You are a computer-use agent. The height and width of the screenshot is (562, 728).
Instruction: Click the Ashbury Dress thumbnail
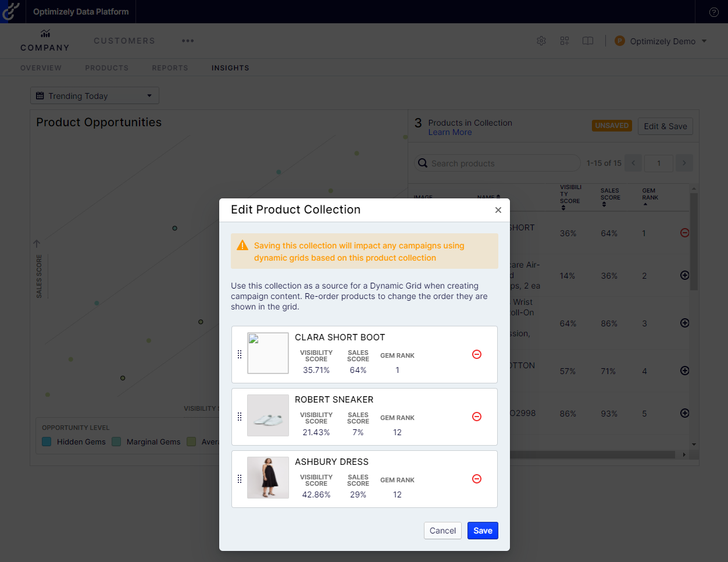(x=268, y=478)
